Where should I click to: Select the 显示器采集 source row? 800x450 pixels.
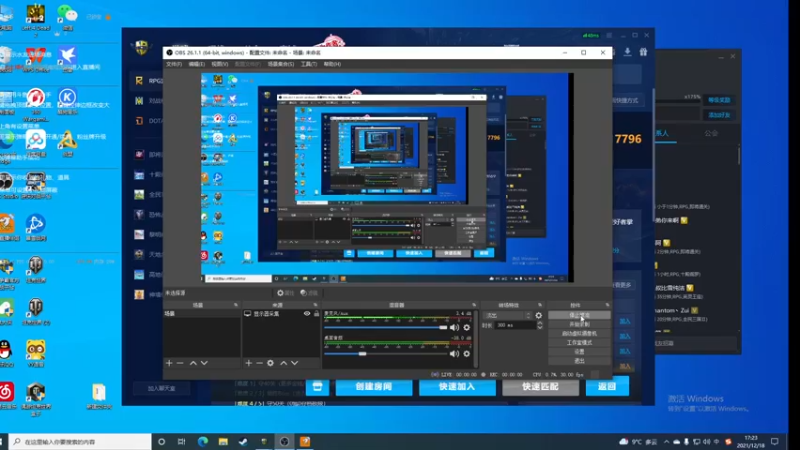281,314
